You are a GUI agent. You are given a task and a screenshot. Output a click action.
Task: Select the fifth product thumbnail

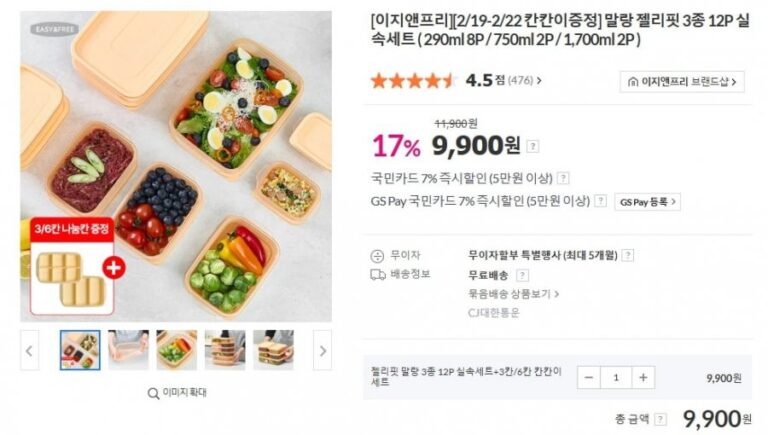[x=272, y=350]
